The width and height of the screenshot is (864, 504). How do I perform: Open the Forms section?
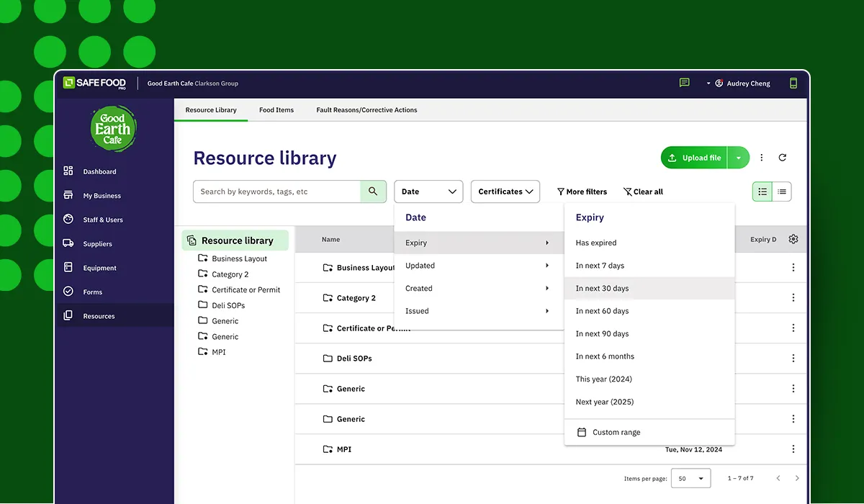(115, 292)
